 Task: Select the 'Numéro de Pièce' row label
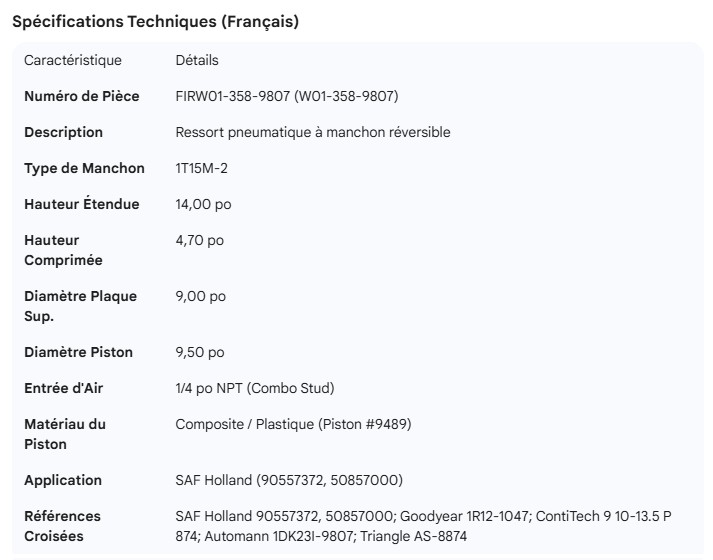pos(82,96)
